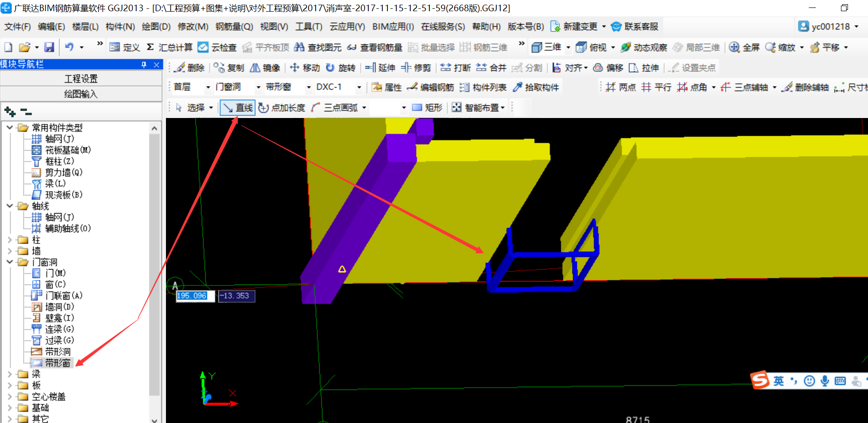Expand the 梁 folder in tree

point(10,374)
